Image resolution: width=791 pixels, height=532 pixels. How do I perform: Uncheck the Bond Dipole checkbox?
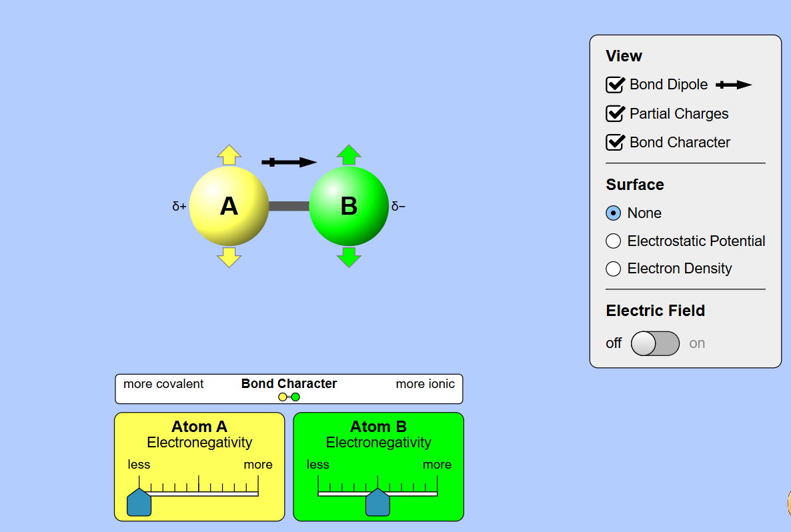[x=614, y=85]
